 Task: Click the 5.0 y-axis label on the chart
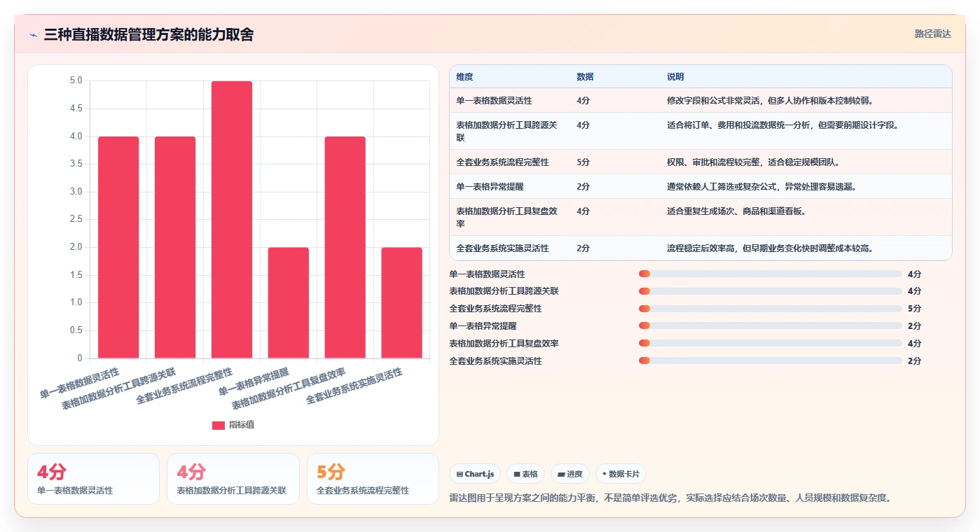pos(76,80)
